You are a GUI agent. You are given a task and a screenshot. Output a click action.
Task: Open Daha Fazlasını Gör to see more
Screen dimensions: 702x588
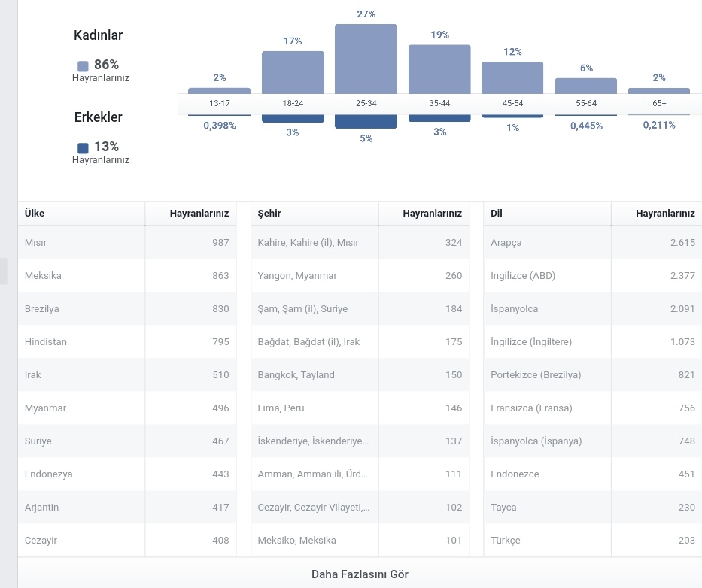[x=360, y=574]
